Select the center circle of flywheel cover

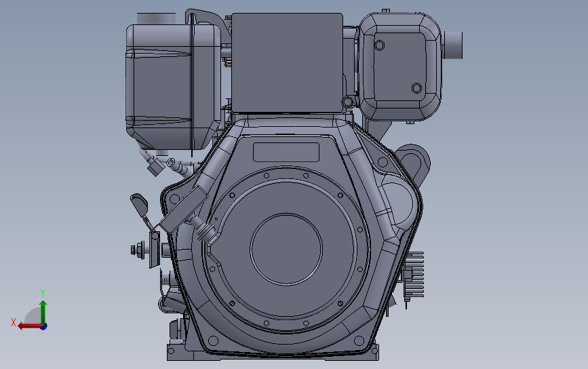[x=286, y=249]
